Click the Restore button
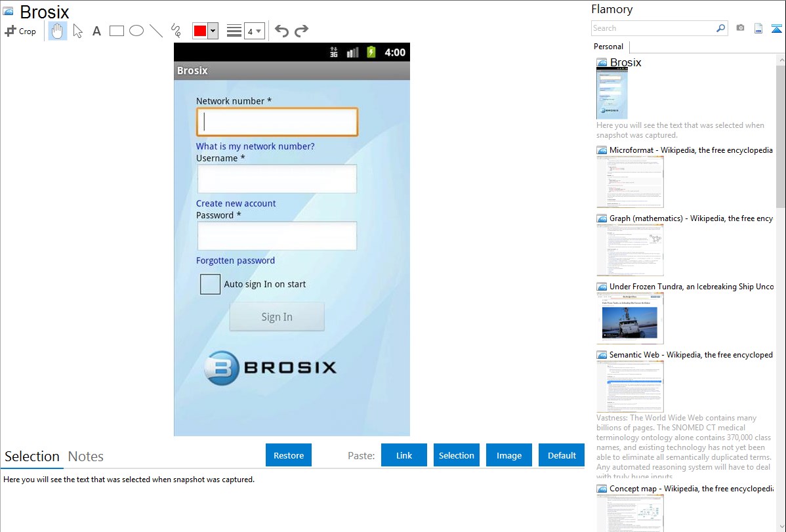Screen dimensions: 786x532 tap(289, 455)
